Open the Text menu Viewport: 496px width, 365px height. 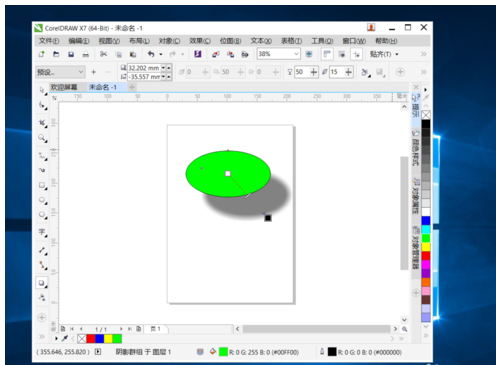click(261, 41)
